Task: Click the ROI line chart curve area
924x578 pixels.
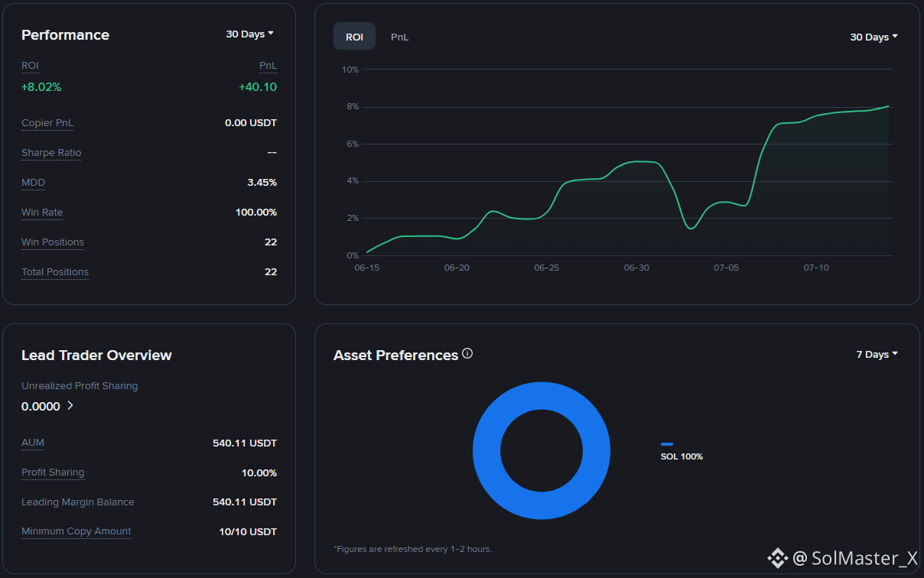Action: 627,181
